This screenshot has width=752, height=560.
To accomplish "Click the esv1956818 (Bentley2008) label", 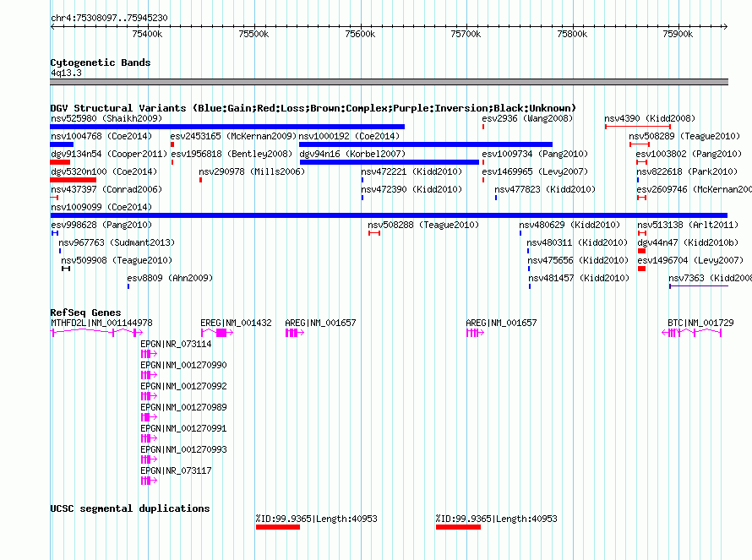I will pos(232,154).
